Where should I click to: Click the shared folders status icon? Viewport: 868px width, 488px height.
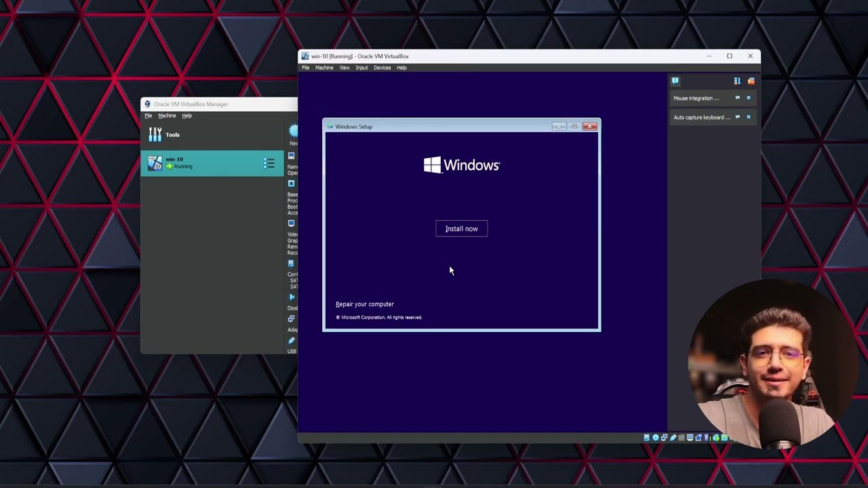(682, 438)
